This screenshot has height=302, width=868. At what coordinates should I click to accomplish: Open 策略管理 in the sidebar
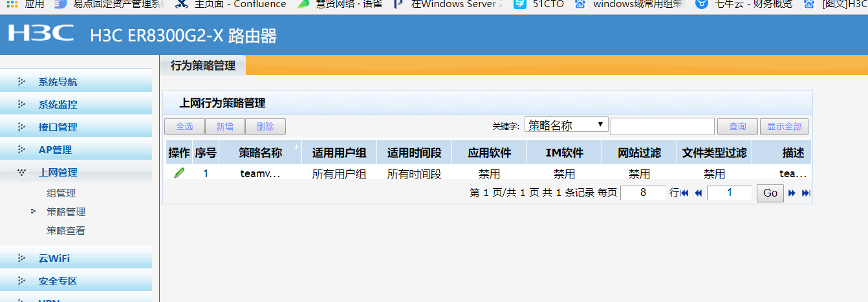point(66,211)
